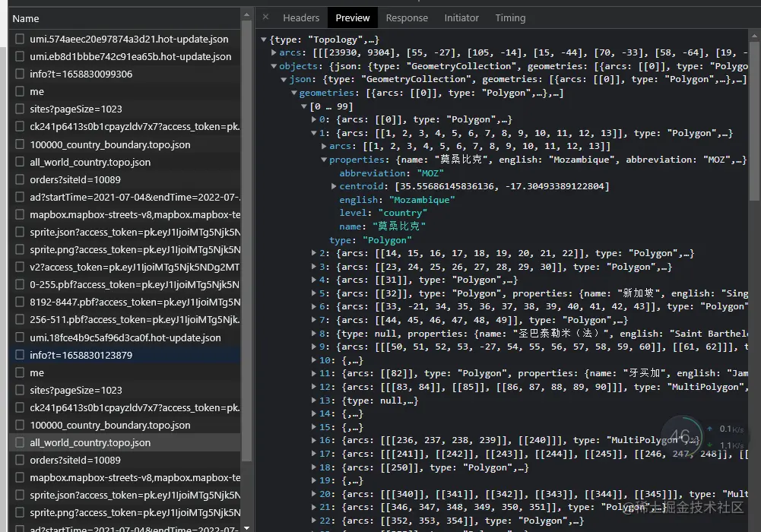This screenshot has height=532, width=761.
Task: Collapse geometry item 1
Action: (x=314, y=133)
